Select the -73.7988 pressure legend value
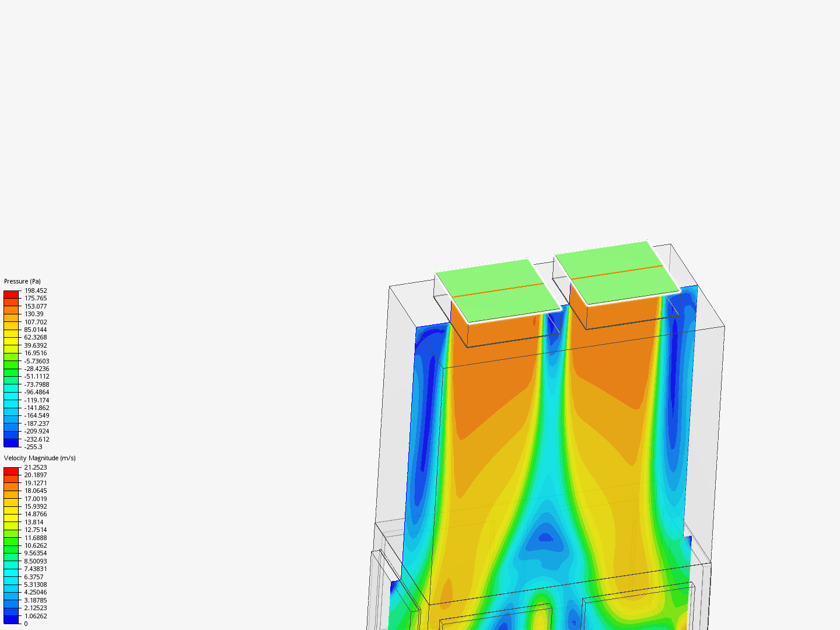Screen dimensions: 840x630 click(x=37, y=384)
